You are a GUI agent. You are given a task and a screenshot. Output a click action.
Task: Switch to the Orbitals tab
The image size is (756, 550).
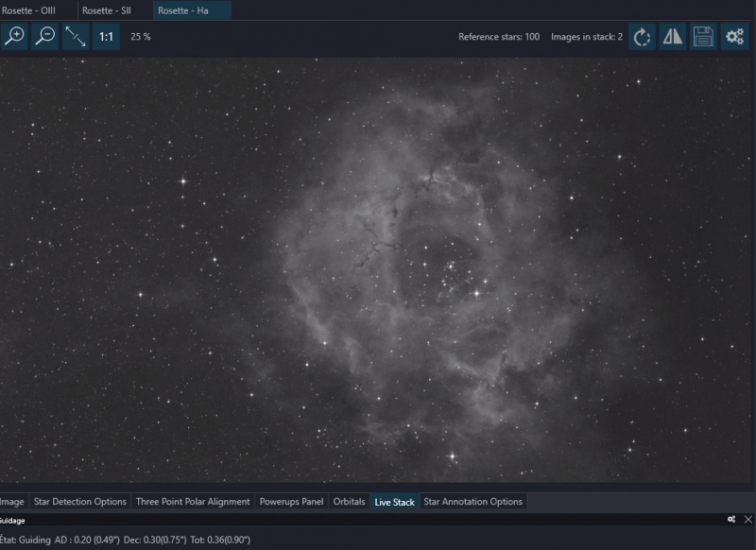click(349, 501)
